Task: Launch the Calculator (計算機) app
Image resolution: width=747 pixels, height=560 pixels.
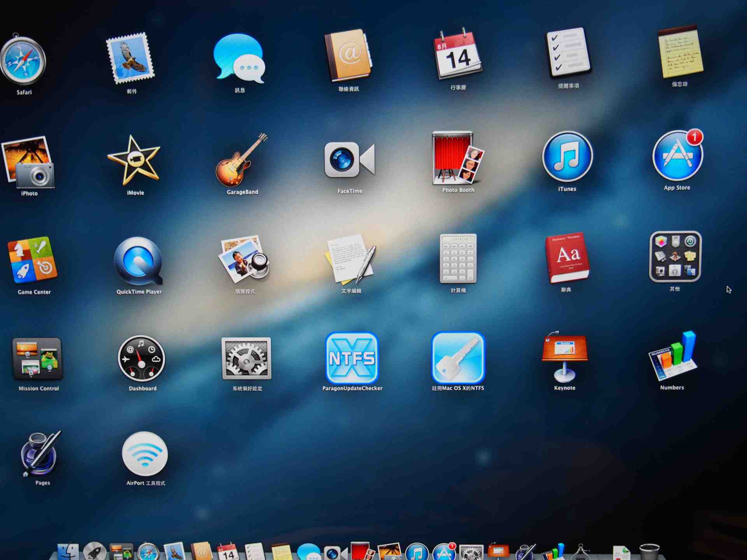Action: coord(458,259)
